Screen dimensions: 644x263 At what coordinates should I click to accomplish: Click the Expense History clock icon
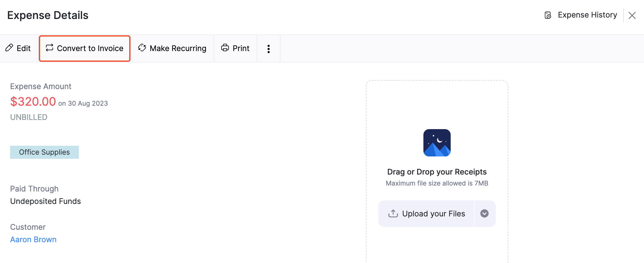(x=548, y=15)
